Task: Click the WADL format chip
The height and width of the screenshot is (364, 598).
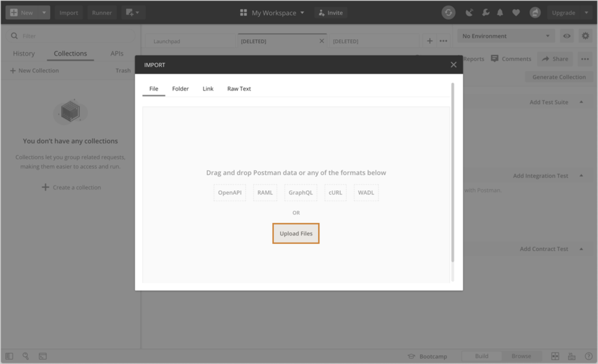Action: [366, 192]
